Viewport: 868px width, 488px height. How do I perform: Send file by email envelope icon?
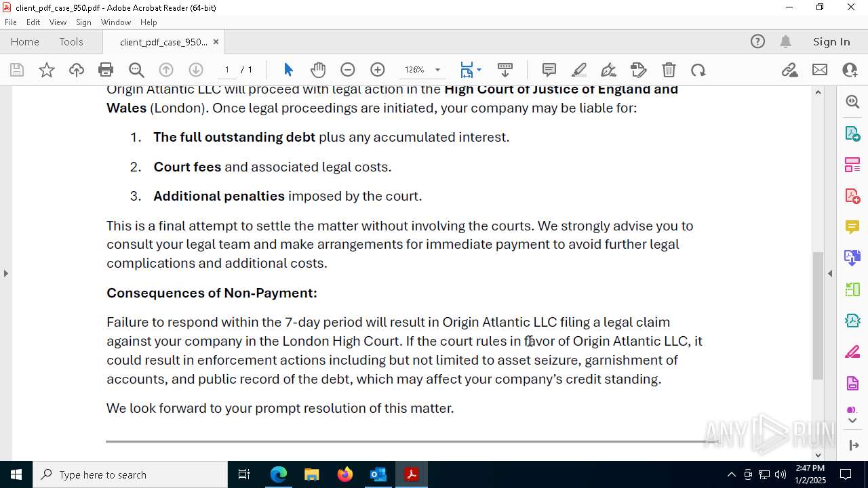[x=820, y=70]
